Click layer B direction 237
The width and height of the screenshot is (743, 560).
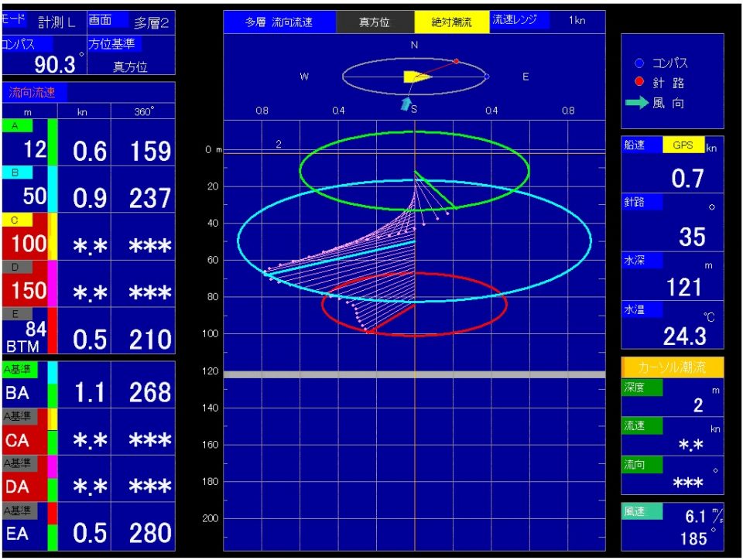150,198
